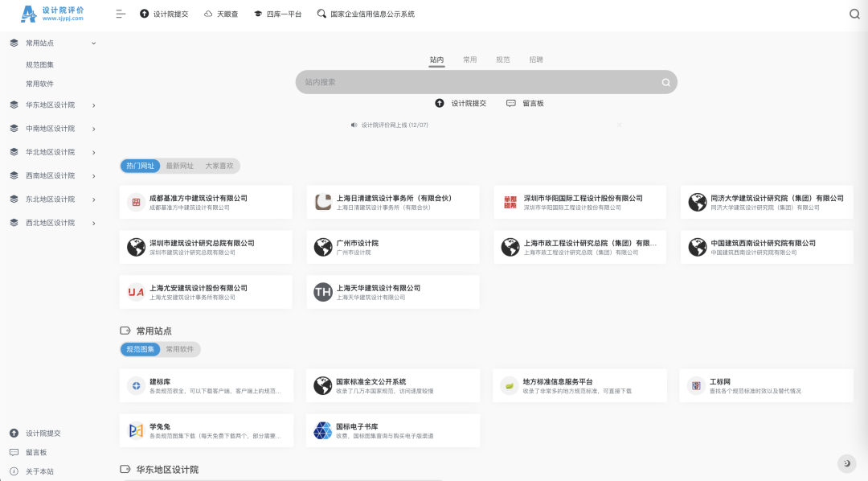This screenshot has width=868, height=481.
Task: Toggle the sidebar collapse hamburger icon
Action: (x=121, y=14)
